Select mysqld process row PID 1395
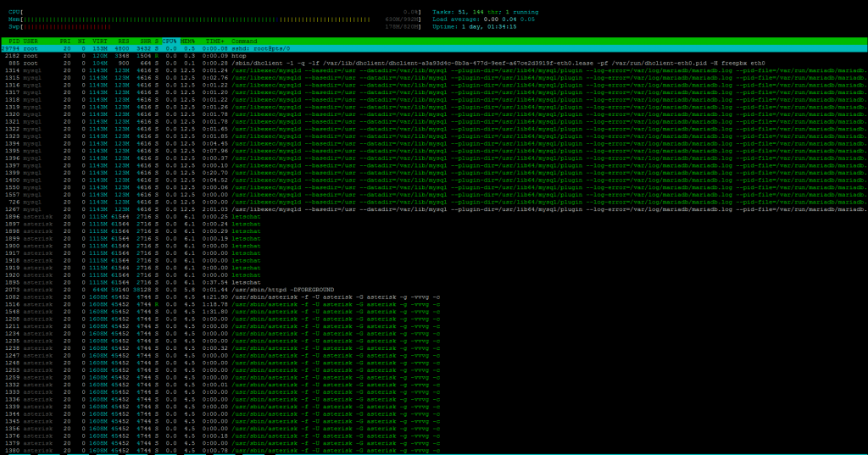Image resolution: width=868 pixels, height=455 pixels. [x=434, y=151]
